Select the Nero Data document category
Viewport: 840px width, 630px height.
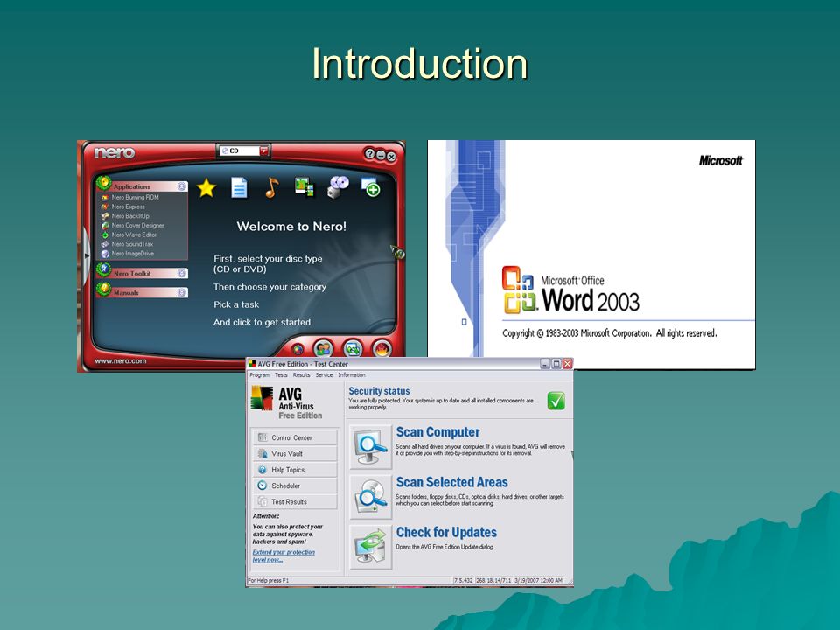pos(239,187)
